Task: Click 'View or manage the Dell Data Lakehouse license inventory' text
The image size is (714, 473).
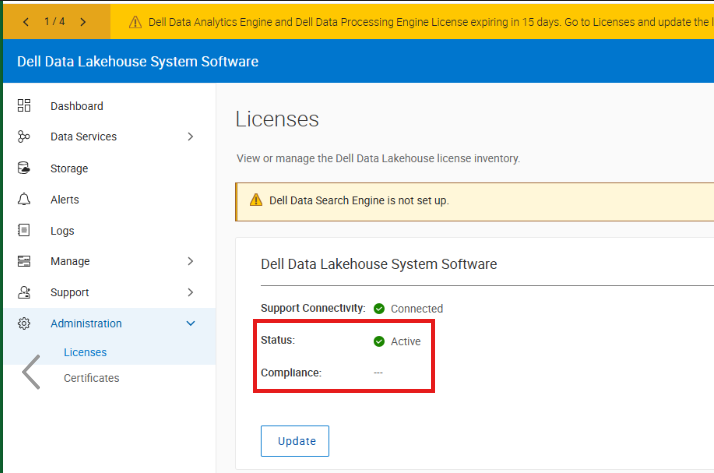Action: pyautogui.click(x=378, y=158)
